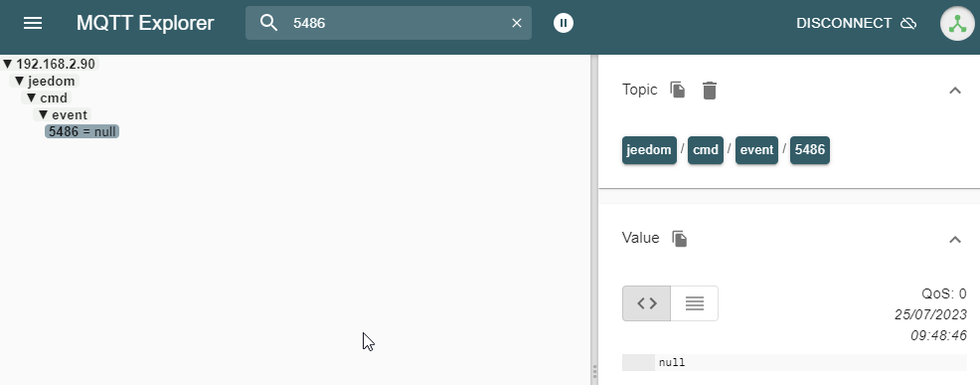
Task: Delete the topic with trash icon
Action: pyautogui.click(x=709, y=91)
